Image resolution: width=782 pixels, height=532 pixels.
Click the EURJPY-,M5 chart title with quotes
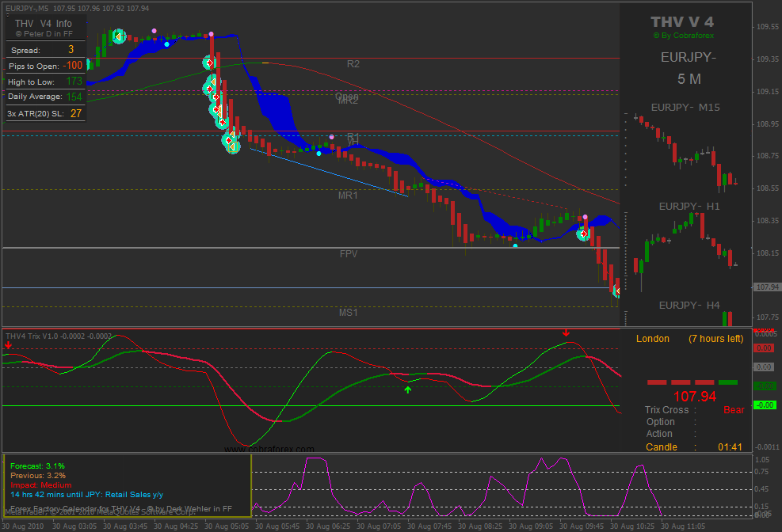tap(78, 9)
